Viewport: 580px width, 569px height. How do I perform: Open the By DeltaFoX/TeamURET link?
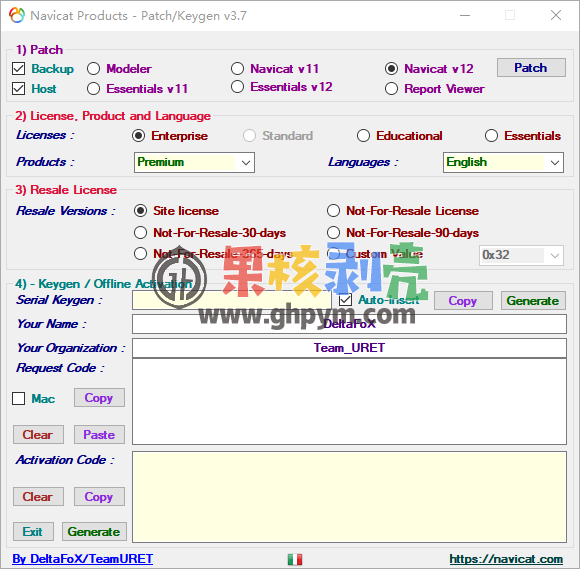coord(82,559)
